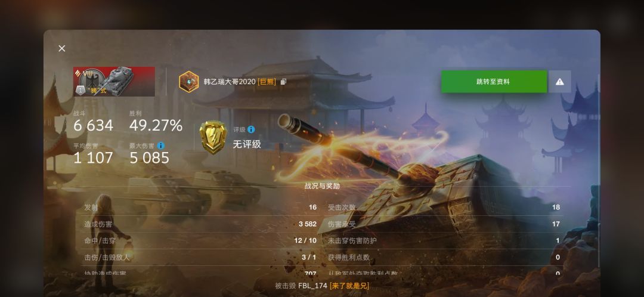Click the info icon beside 评级

pyautogui.click(x=251, y=129)
